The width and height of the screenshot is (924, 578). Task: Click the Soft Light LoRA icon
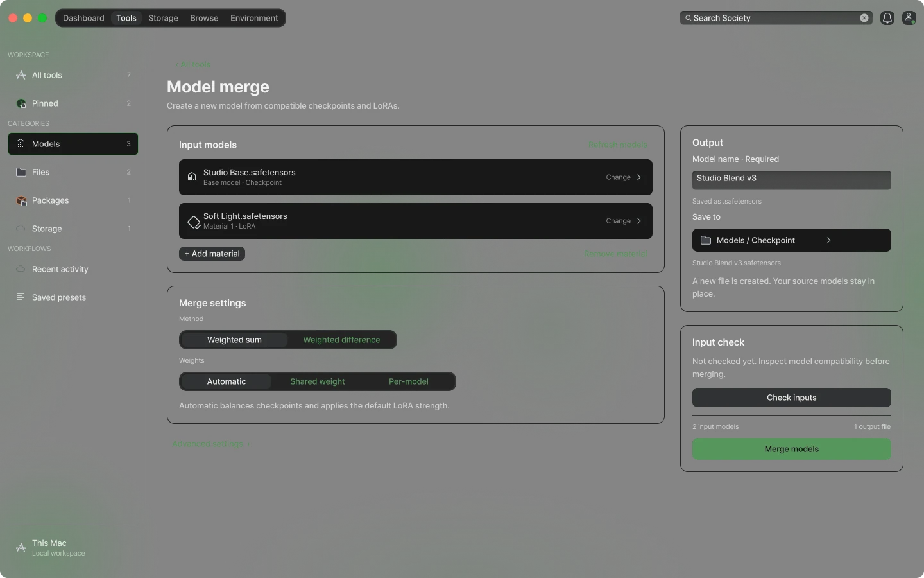click(194, 222)
